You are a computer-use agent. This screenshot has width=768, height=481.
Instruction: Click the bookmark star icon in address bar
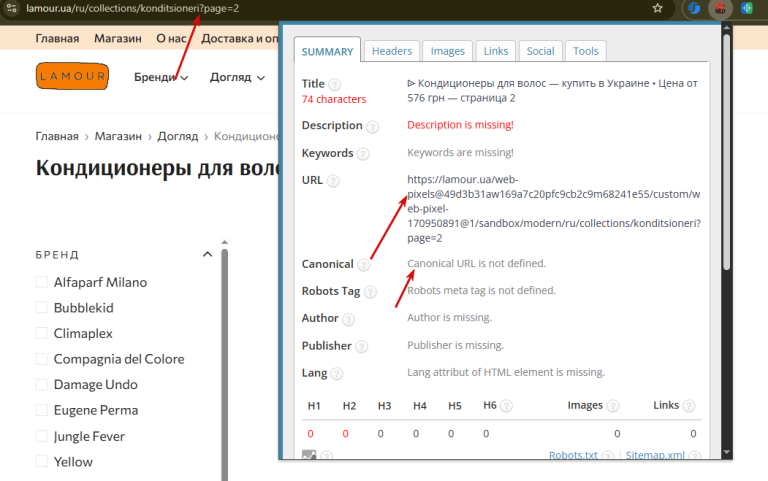pyautogui.click(x=657, y=8)
